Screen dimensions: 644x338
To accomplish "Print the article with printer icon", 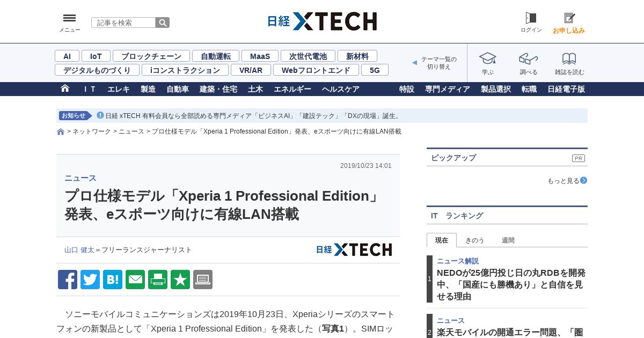I will pyautogui.click(x=158, y=280).
